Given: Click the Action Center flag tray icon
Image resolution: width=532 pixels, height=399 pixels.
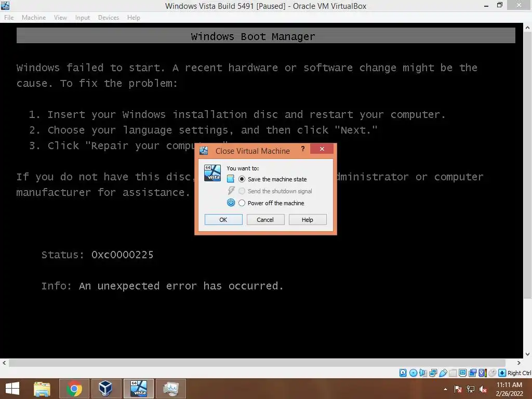Looking at the screenshot, I should pos(458,389).
